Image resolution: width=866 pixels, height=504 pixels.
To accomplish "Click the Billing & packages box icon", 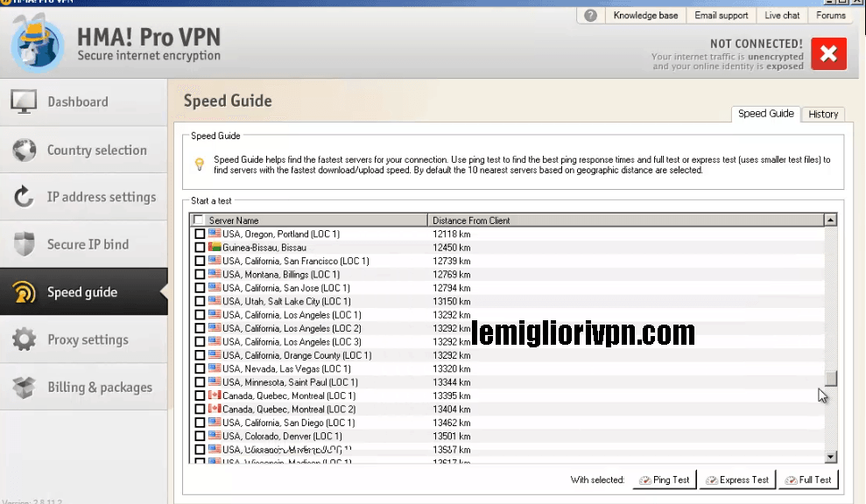I will (25, 387).
